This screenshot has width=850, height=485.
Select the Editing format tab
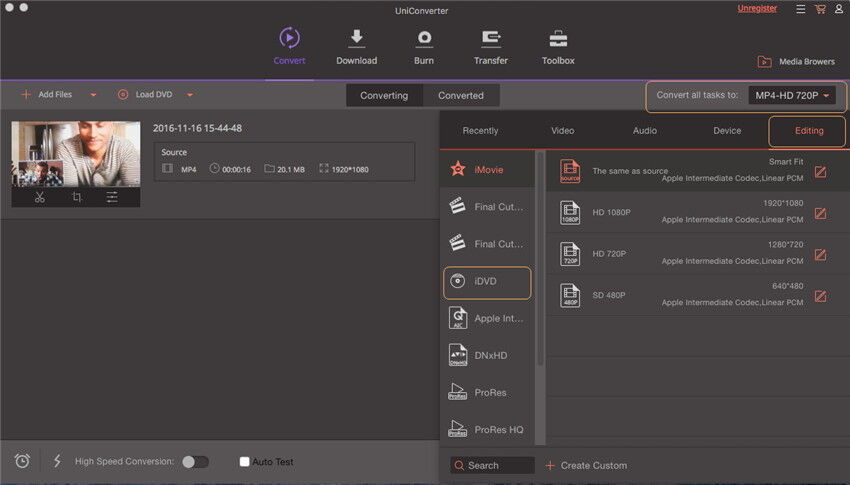point(809,131)
